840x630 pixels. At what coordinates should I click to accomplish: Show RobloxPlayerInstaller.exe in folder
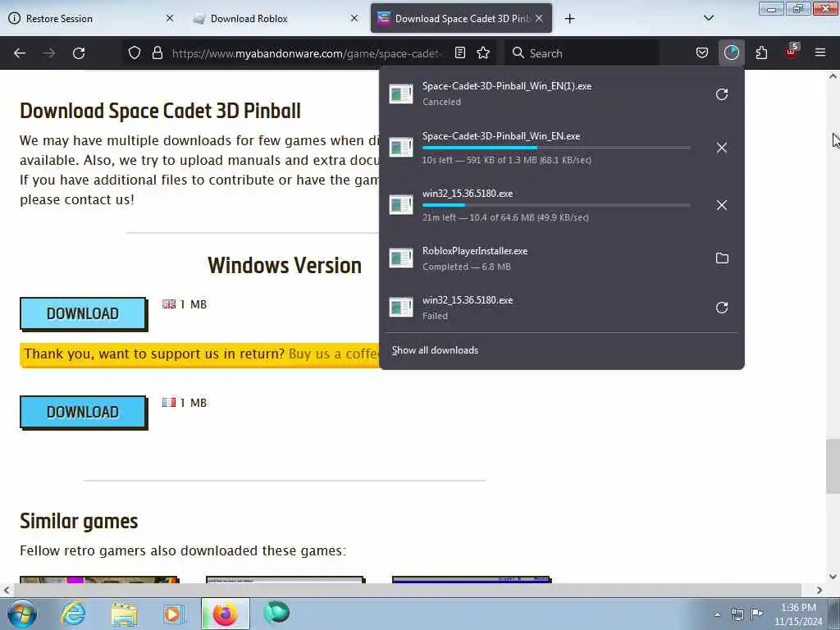[x=722, y=258]
